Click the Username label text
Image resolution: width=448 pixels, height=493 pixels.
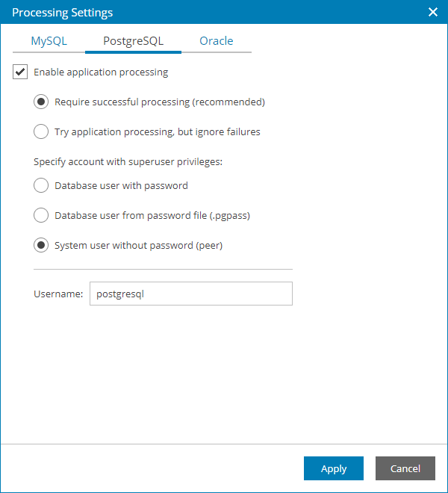[x=58, y=294]
